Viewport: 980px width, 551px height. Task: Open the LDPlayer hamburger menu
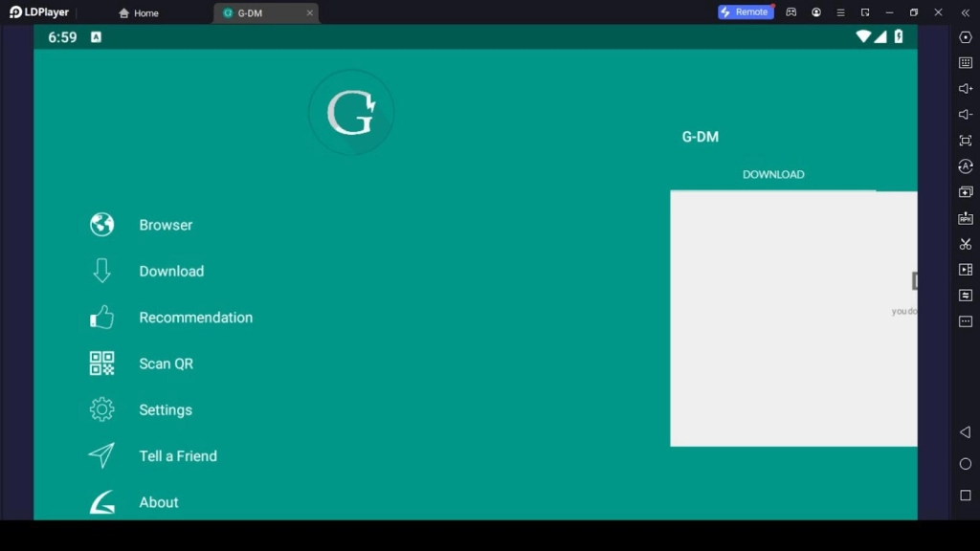(x=839, y=11)
